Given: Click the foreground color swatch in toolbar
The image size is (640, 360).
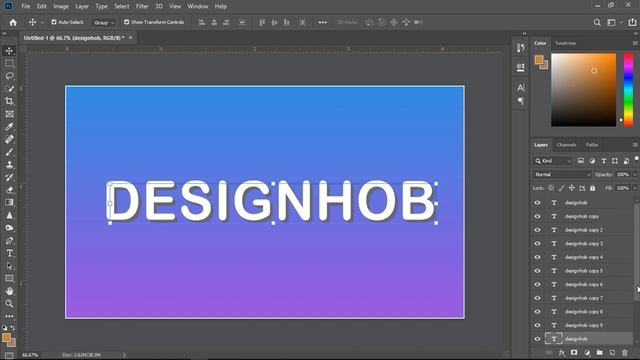Looking at the screenshot, I should [x=6, y=338].
